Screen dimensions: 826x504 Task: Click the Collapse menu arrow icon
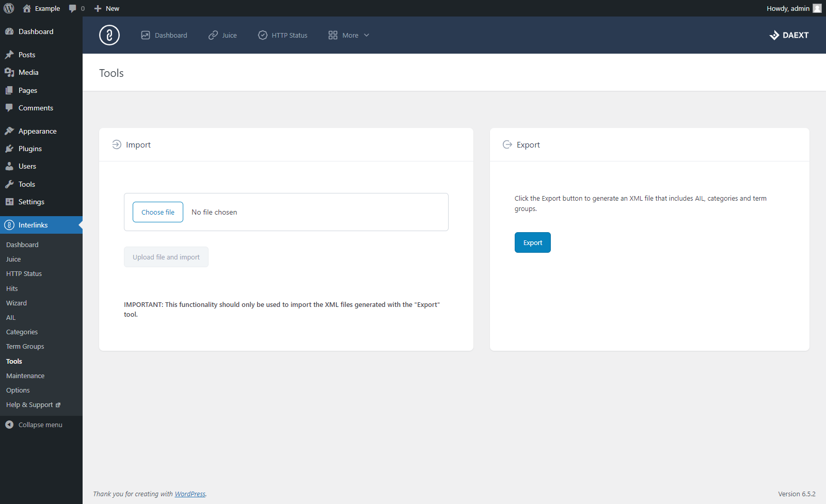click(x=9, y=425)
